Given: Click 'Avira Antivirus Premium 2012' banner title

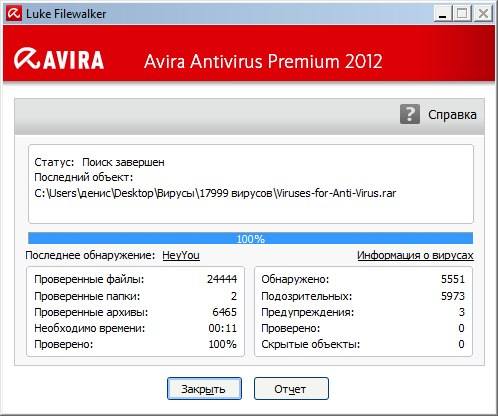Looking at the screenshot, I should (263, 61).
